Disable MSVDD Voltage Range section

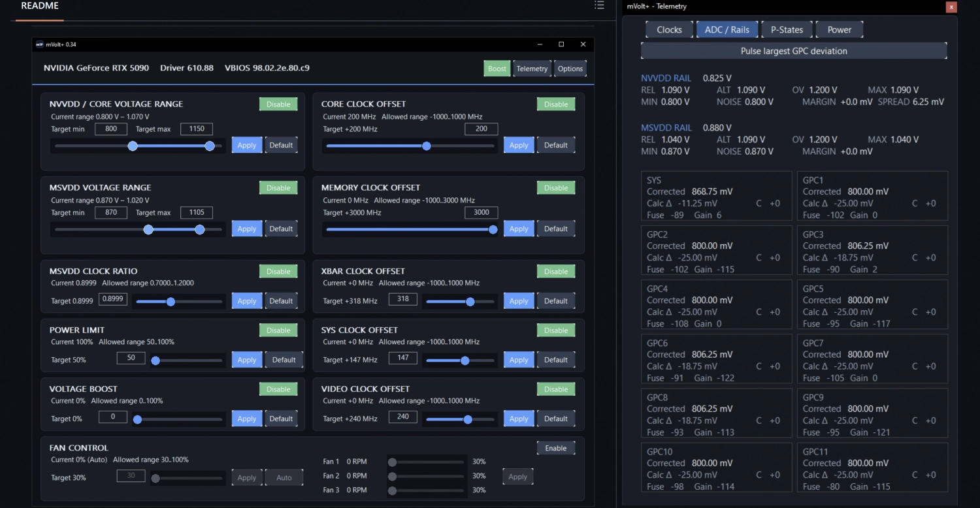click(278, 188)
